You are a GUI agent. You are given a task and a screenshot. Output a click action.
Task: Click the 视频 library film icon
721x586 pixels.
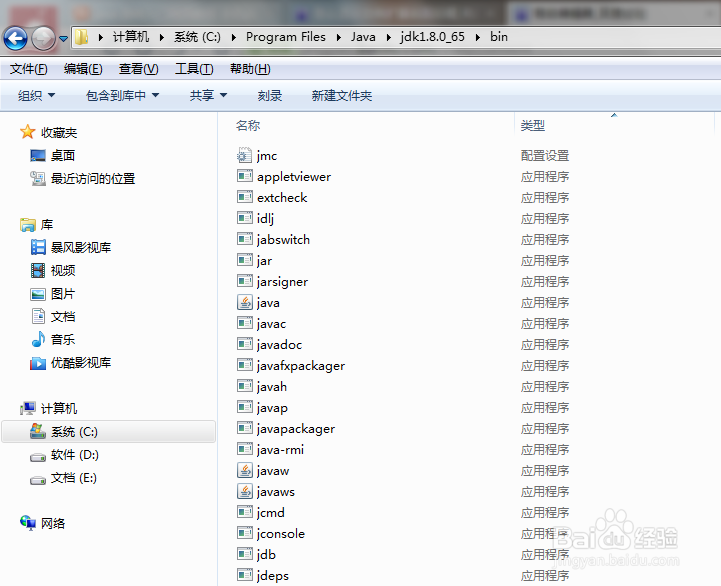(38, 270)
